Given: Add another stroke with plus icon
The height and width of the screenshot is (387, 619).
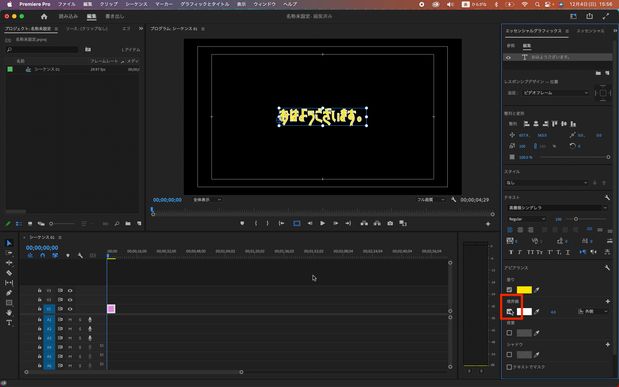Looking at the screenshot, I should pos(608,301).
